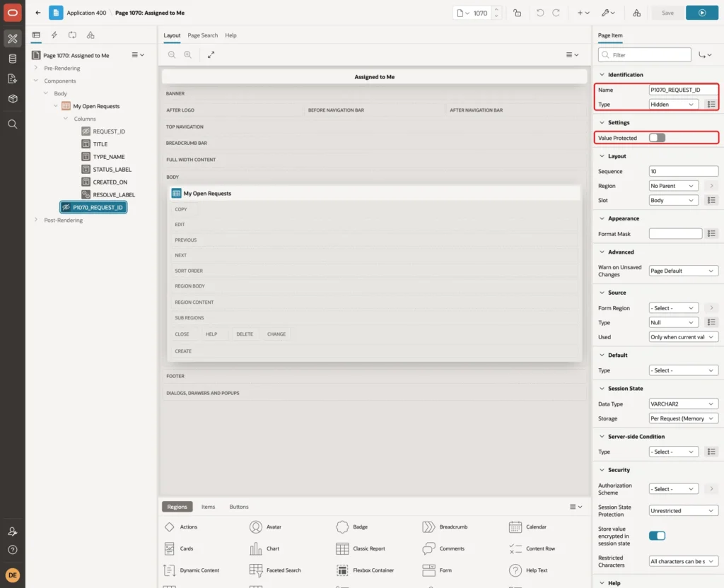Click the page lock icon

517,13
